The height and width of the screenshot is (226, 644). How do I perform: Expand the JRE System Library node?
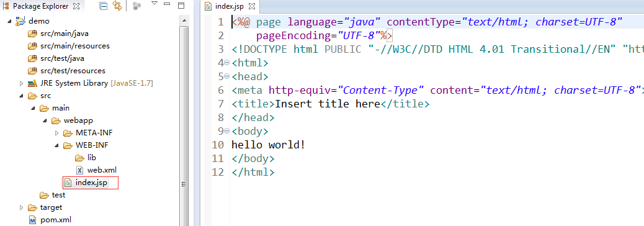tap(21, 83)
